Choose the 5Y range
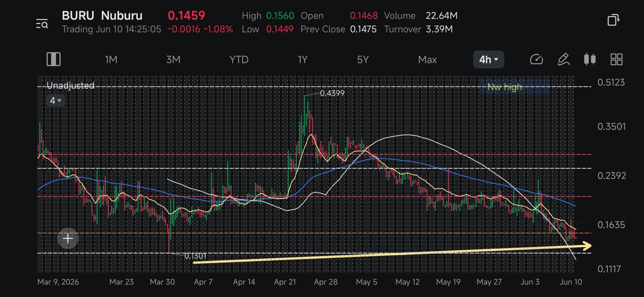This screenshot has width=644, height=297. pyautogui.click(x=363, y=60)
